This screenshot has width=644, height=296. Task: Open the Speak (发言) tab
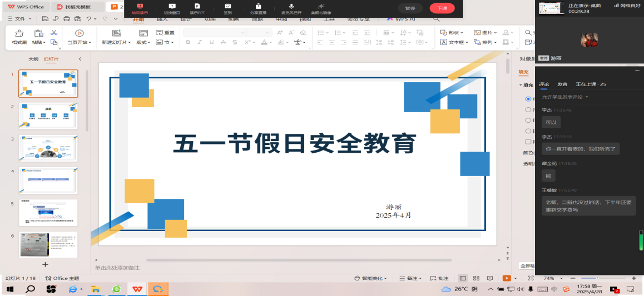[562, 84]
